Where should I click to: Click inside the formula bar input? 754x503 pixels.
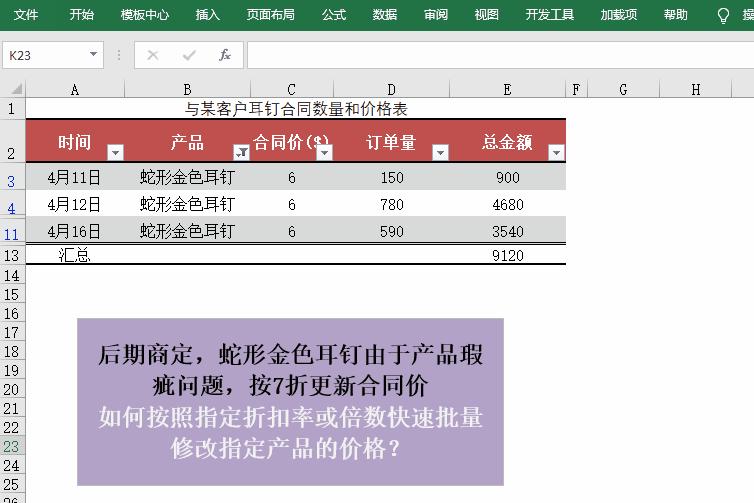500,55
